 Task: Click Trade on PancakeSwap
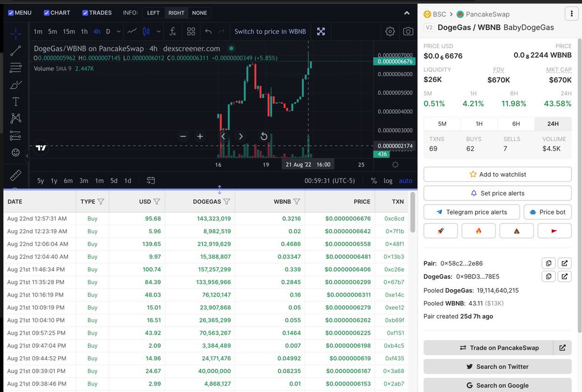488,348
